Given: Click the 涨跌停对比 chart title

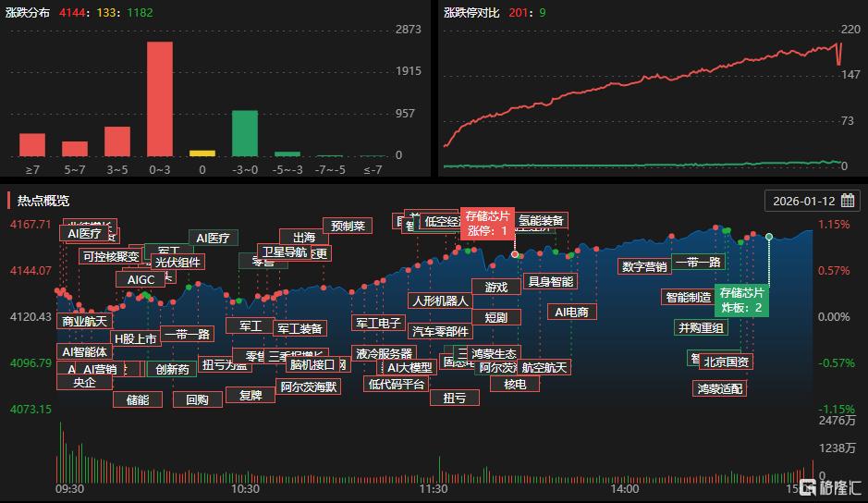Looking at the screenshot, I should (471, 12).
